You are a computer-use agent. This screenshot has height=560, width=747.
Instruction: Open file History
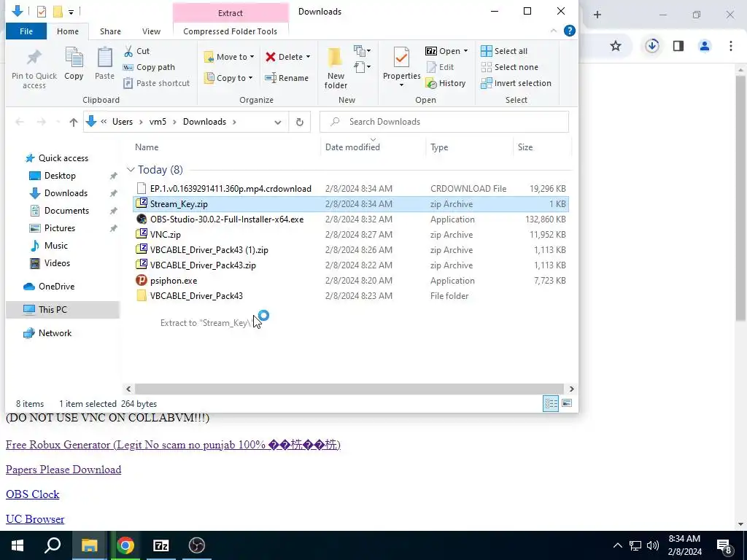(x=446, y=83)
